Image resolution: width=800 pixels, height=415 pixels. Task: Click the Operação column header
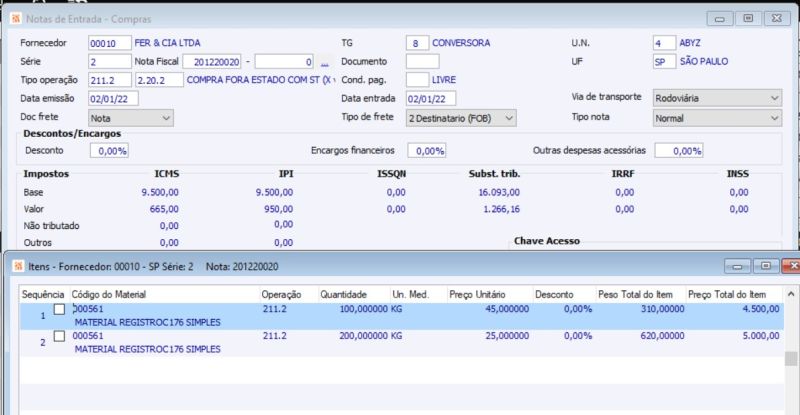(282, 295)
